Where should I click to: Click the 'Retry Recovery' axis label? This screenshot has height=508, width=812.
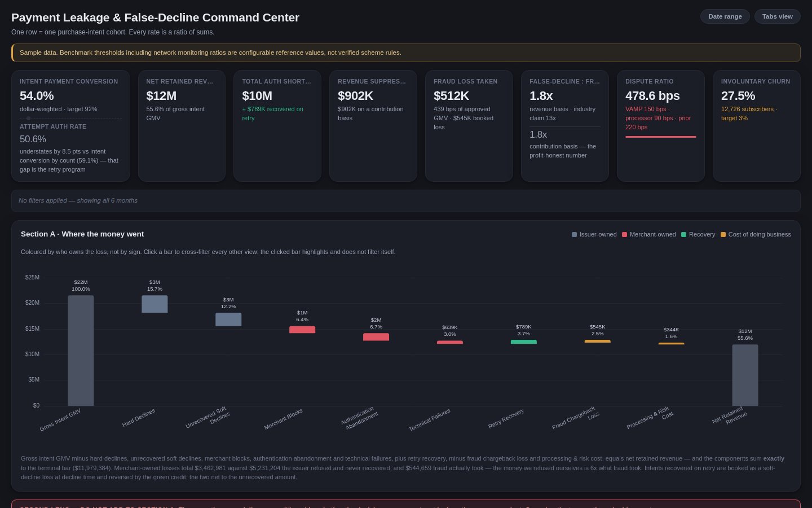tap(506, 418)
